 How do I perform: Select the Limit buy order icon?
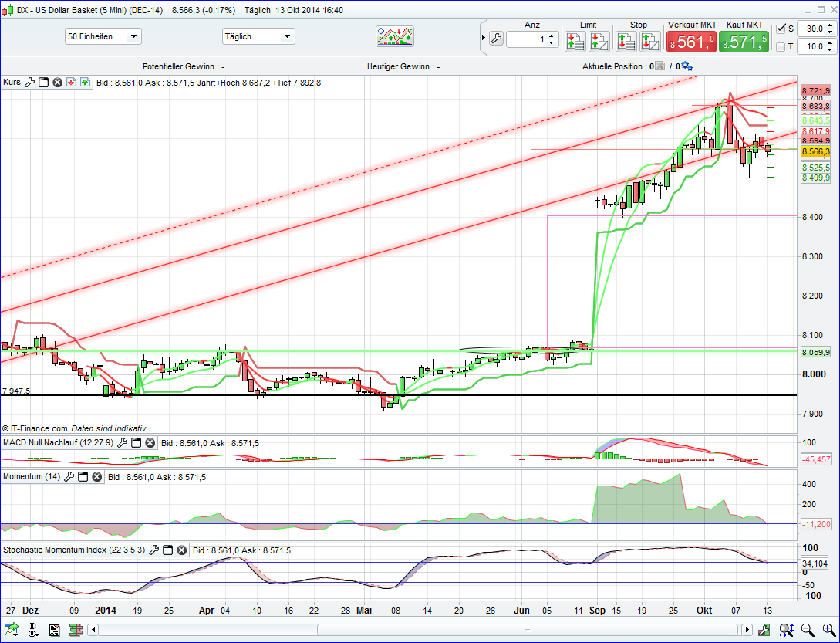(575, 41)
